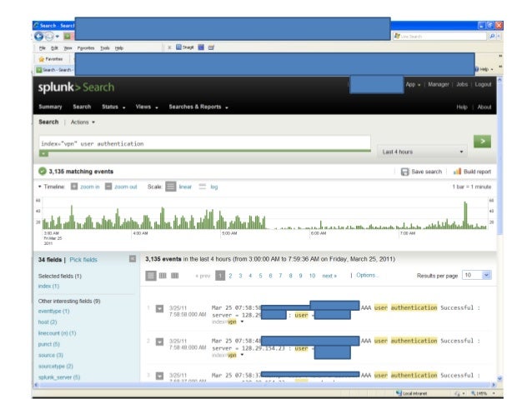Click the horizontal scrollbar at the page bottom

[x=265, y=385]
